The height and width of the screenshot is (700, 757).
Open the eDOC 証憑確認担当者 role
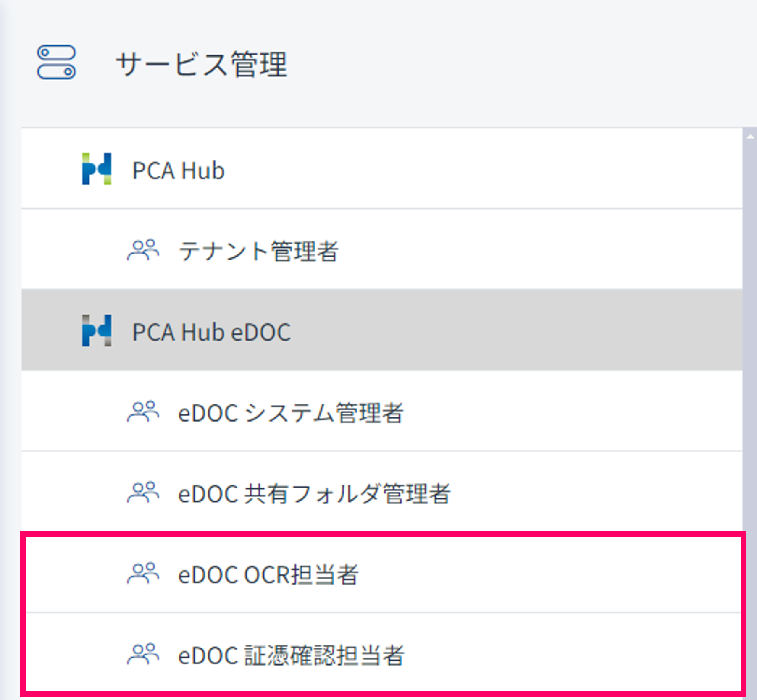(291, 655)
